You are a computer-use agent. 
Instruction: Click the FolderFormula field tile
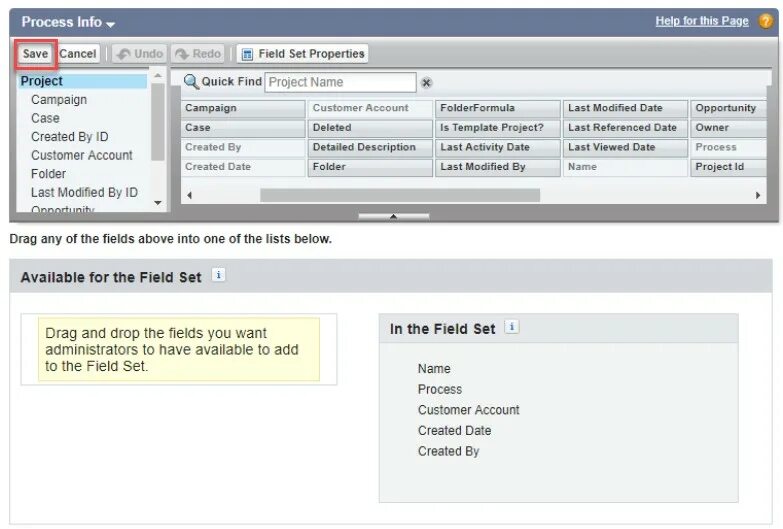pos(498,108)
